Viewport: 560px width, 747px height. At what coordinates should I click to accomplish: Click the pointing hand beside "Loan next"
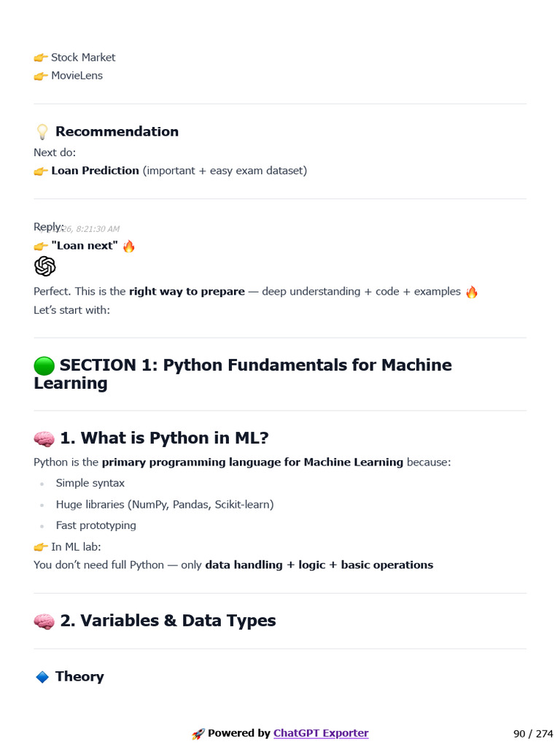click(41, 247)
